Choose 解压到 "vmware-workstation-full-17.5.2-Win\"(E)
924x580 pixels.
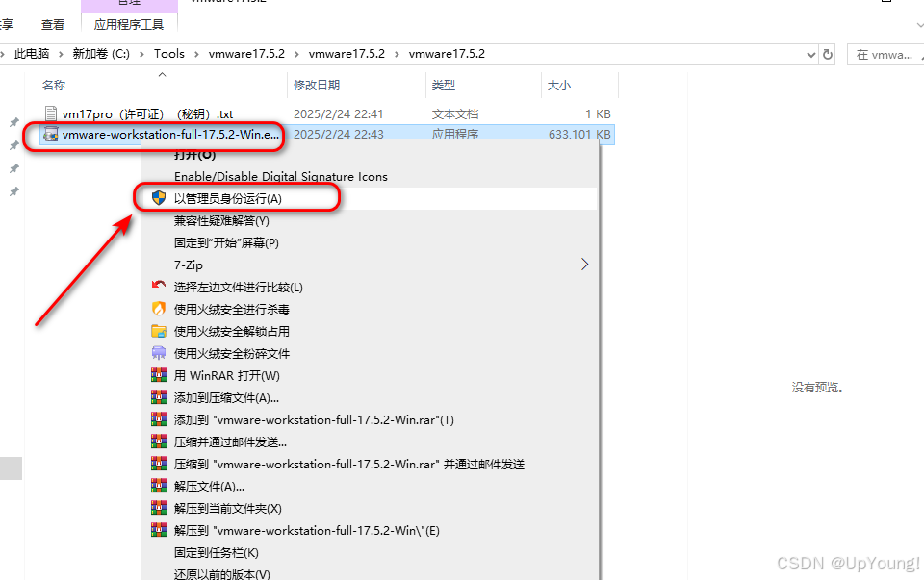[x=306, y=531]
